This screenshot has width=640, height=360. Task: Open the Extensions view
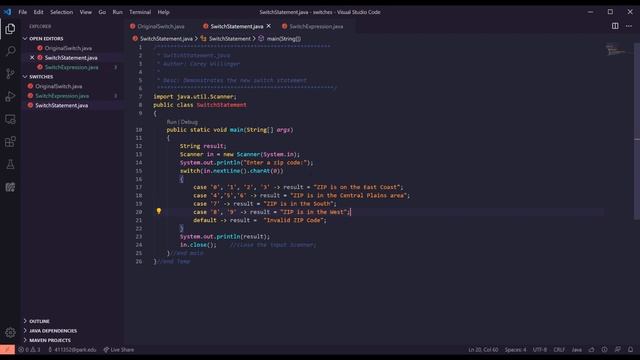pyautogui.click(x=10, y=142)
